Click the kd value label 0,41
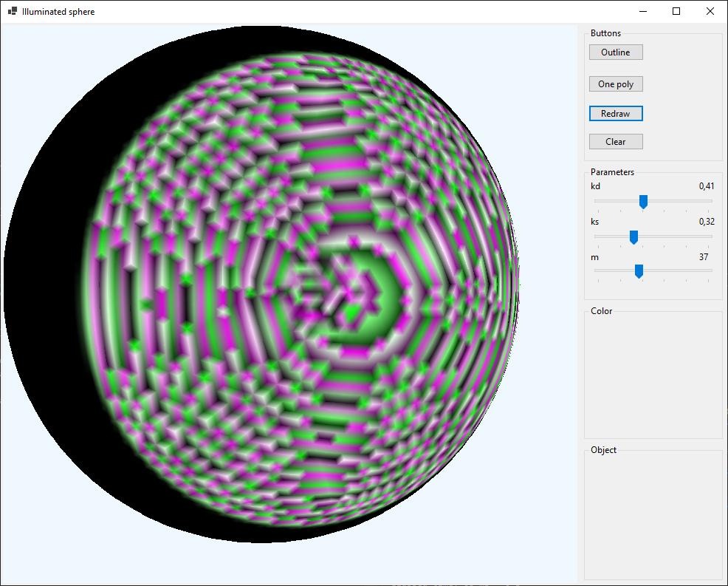This screenshot has width=728, height=586. coord(707,186)
